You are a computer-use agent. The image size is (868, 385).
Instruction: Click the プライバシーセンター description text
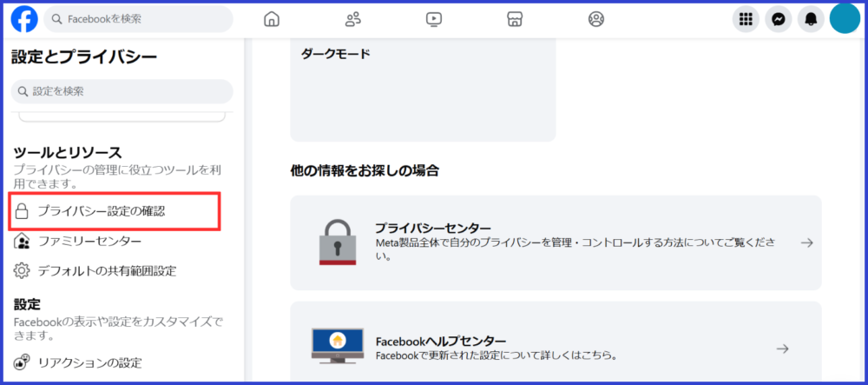click(x=575, y=249)
